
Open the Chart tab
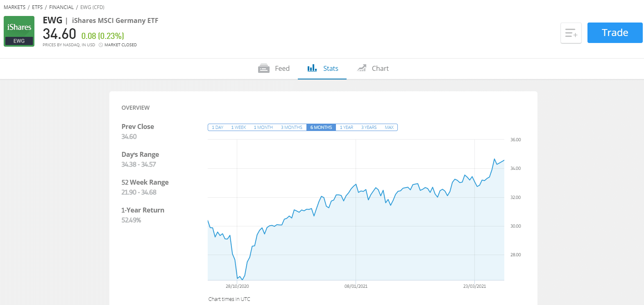372,68
